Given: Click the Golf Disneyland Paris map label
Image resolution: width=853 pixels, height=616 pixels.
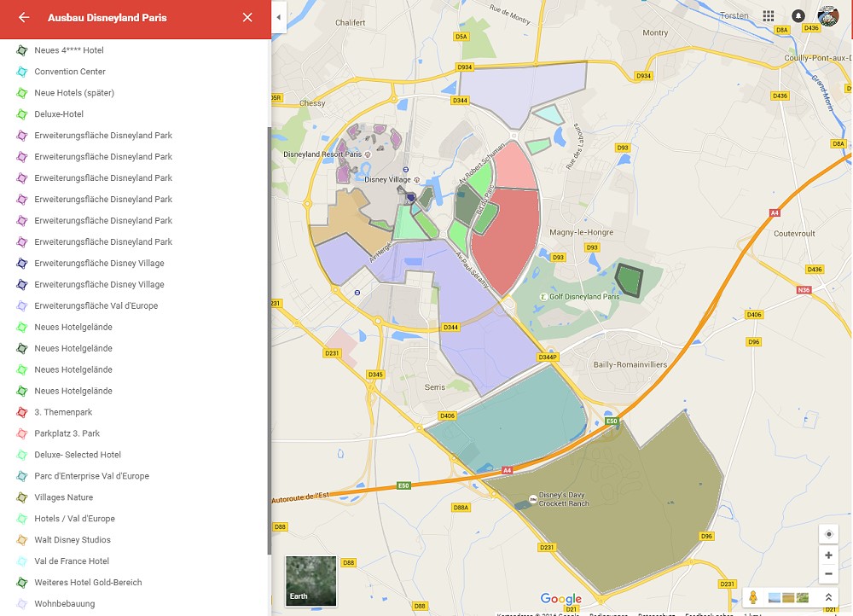Looking at the screenshot, I should click(584, 297).
